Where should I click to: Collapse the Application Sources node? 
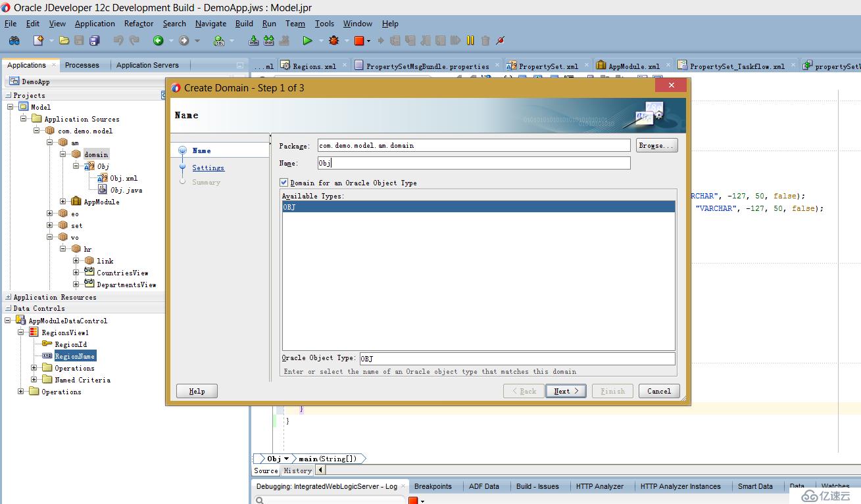click(24, 119)
